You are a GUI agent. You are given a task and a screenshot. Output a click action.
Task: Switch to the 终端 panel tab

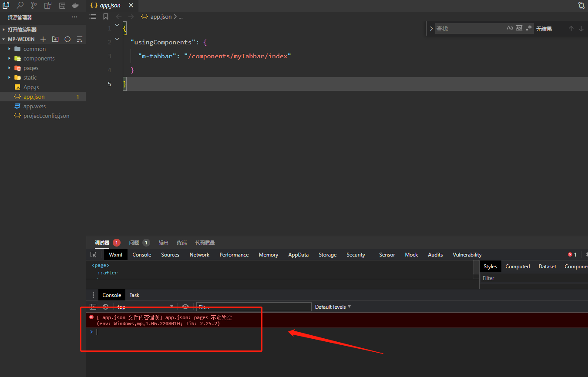pyautogui.click(x=182, y=243)
